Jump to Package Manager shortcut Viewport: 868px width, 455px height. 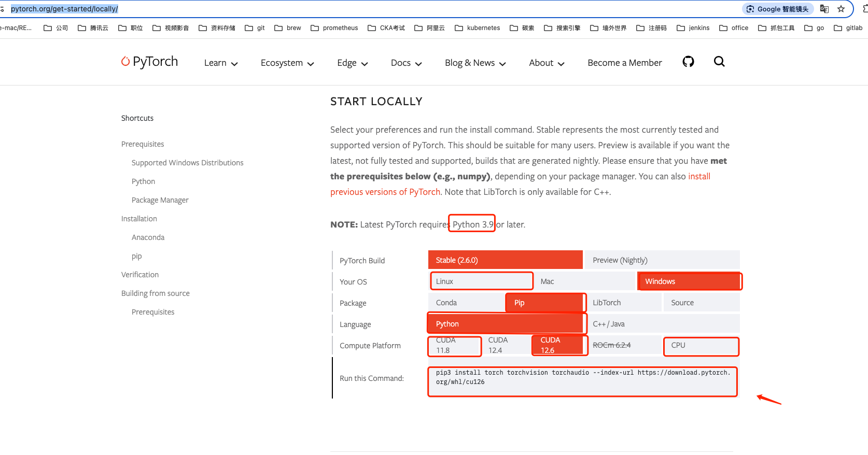click(x=160, y=200)
